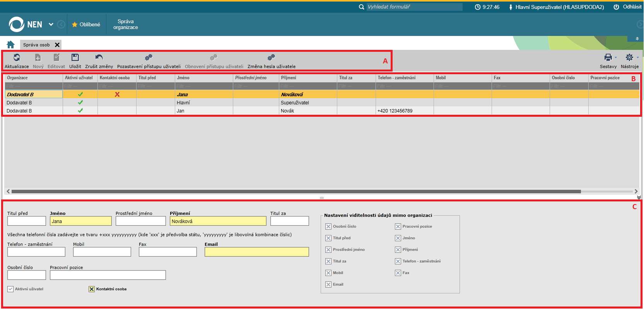Click the search magnifier icon
This screenshot has width=644, height=310.
coord(361,7)
